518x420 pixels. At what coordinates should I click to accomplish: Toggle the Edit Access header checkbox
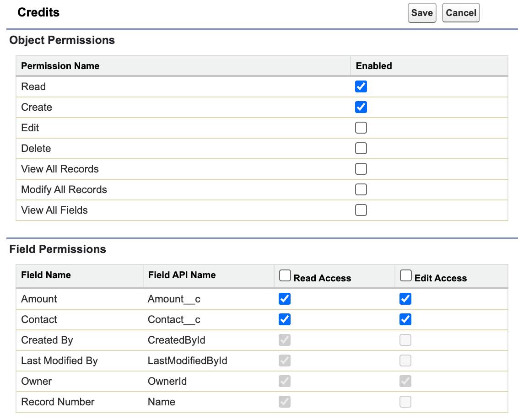tap(406, 275)
